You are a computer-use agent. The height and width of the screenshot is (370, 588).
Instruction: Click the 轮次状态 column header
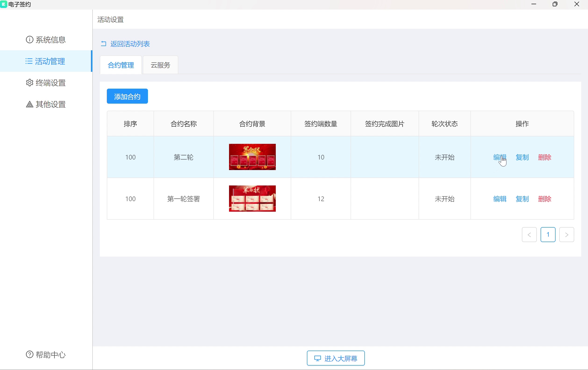(445, 124)
